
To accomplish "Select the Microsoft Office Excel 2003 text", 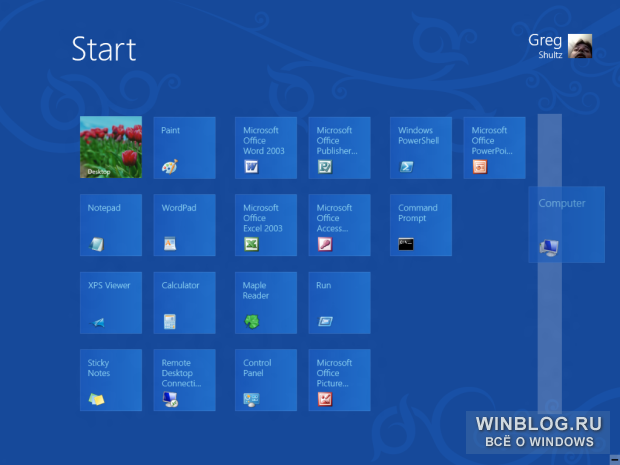I will click(x=263, y=218).
